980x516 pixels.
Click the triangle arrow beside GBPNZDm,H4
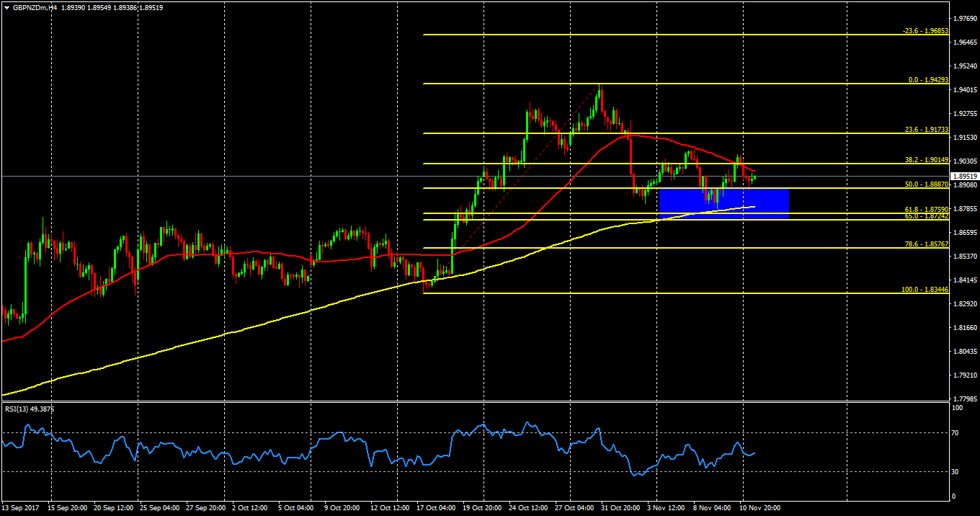click(x=7, y=6)
